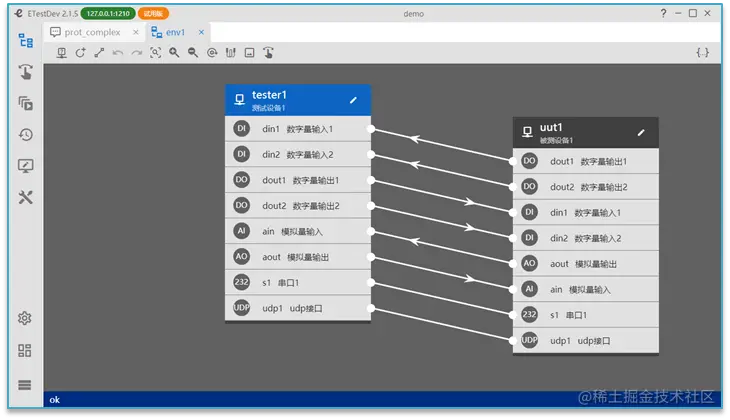This screenshot has height=420, width=730.
Task: Click the redo toolbar icon
Action: 136,53
